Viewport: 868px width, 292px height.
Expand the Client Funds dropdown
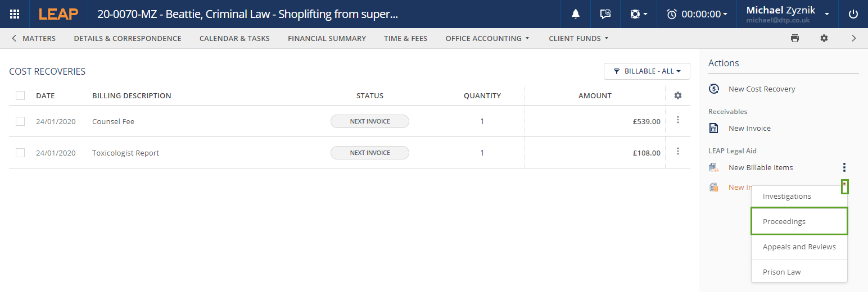pos(578,38)
